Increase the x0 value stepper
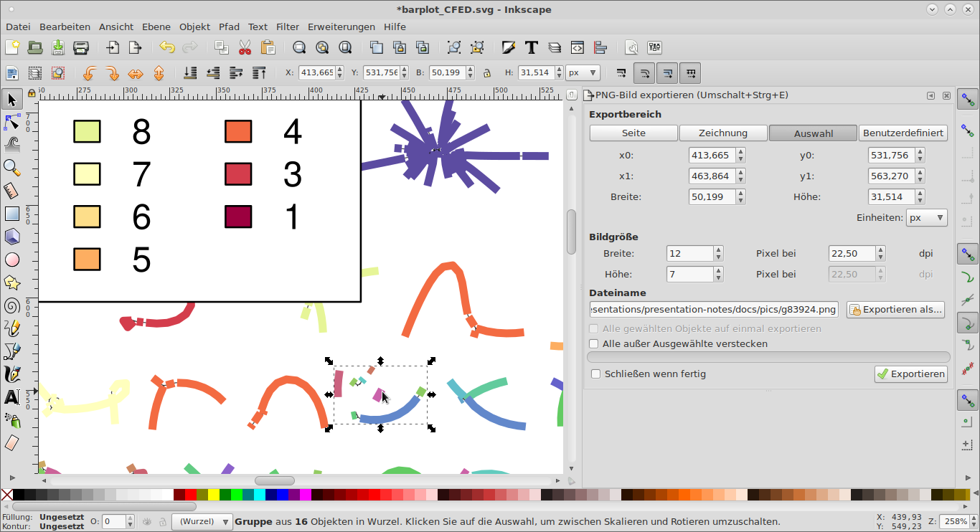The height and width of the screenshot is (532, 980). 741,152
